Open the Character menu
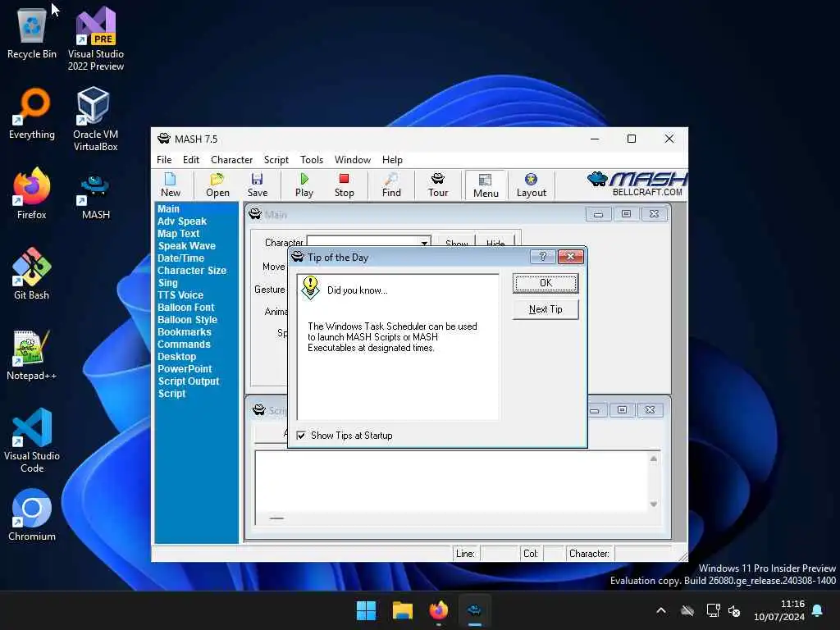The width and height of the screenshot is (840, 630). tap(231, 160)
